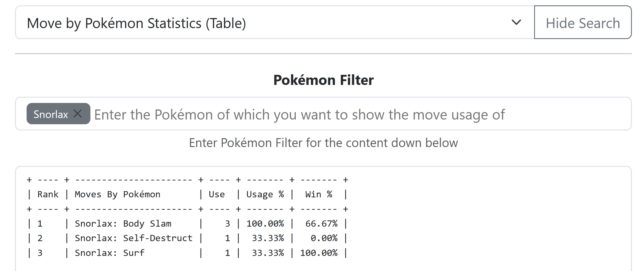The height and width of the screenshot is (271, 644).
Task: Select the Snorlax: Surf row entry
Action: tap(110, 253)
